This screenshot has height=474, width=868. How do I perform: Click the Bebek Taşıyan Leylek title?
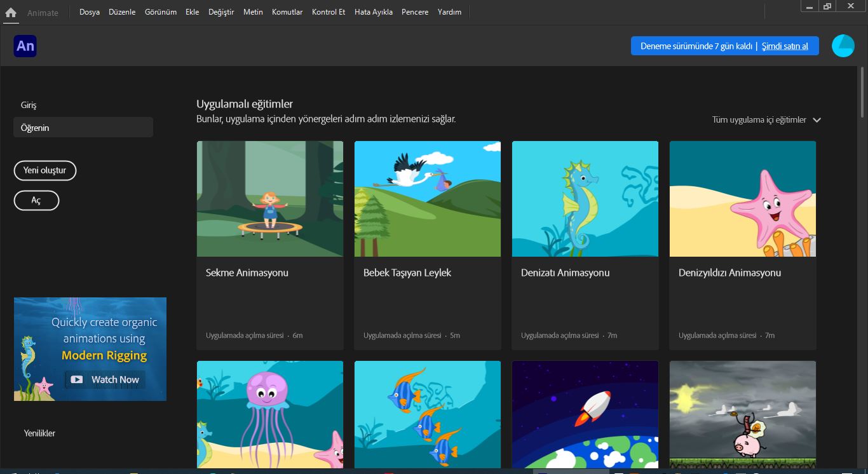coord(407,273)
